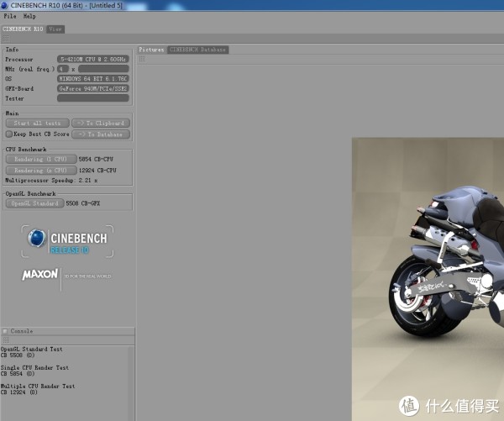Click the Console scrollbar track
This screenshot has width=504, height=421.
click(131, 383)
